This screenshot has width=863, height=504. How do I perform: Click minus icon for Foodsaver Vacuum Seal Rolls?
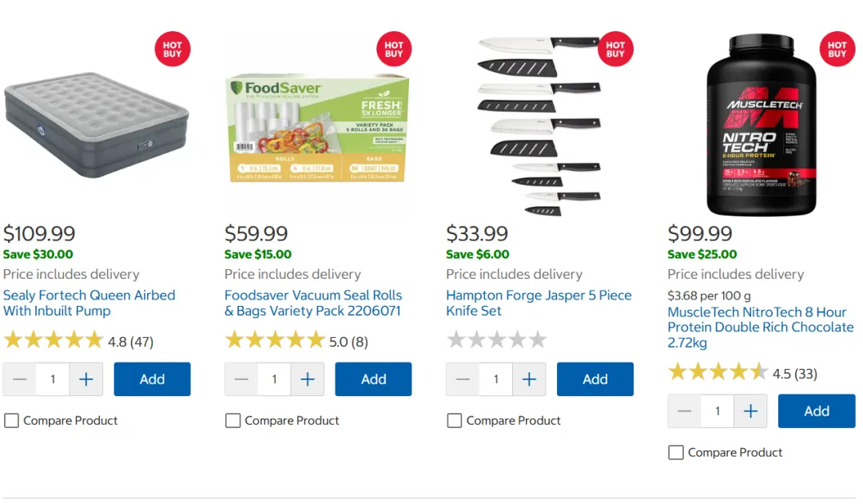pyautogui.click(x=241, y=379)
